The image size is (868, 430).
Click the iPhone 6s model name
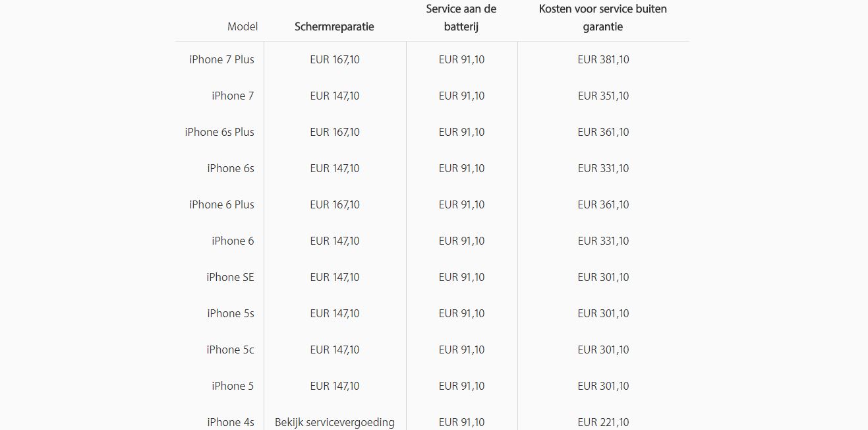231,168
